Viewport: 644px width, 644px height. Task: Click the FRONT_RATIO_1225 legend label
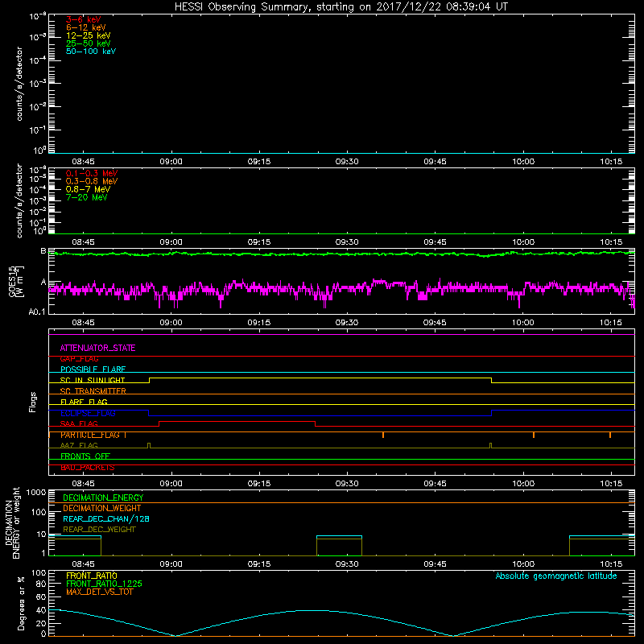[104, 584]
